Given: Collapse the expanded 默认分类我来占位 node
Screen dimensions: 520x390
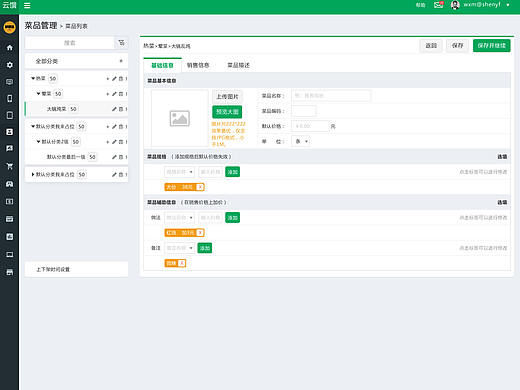Looking at the screenshot, I should pos(33,126).
